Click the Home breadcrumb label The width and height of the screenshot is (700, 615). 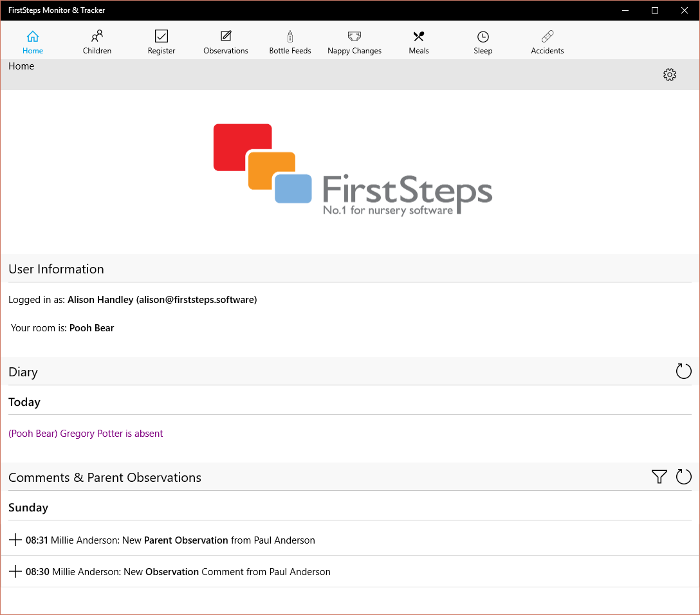point(21,66)
